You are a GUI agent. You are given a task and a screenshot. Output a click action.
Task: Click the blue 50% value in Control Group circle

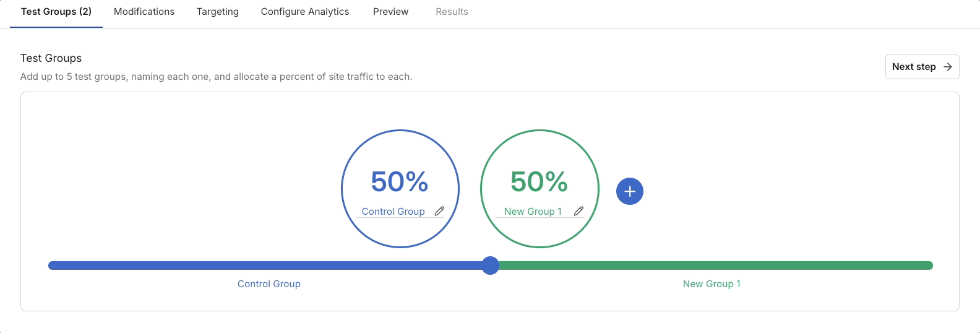coord(400,182)
